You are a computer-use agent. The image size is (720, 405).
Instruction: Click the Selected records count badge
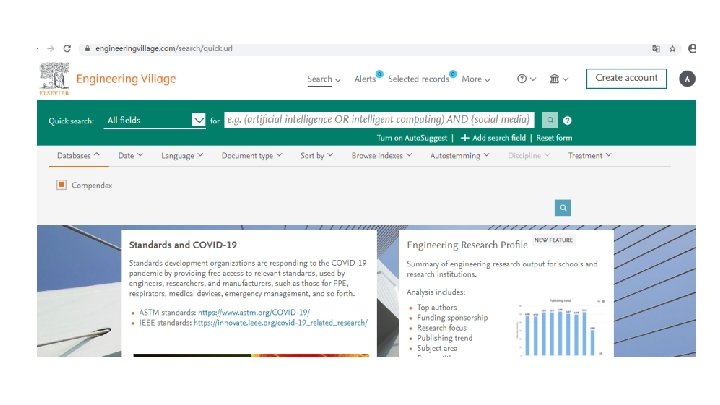click(453, 74)
